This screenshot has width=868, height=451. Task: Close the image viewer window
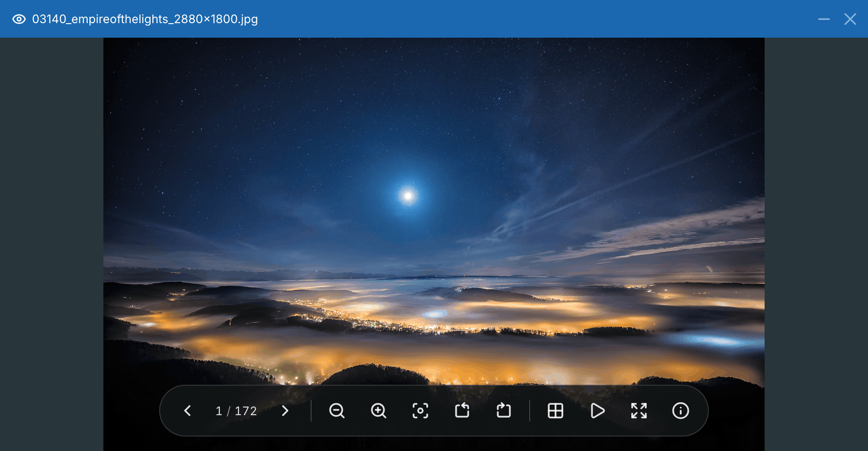[x=850, y=19]
